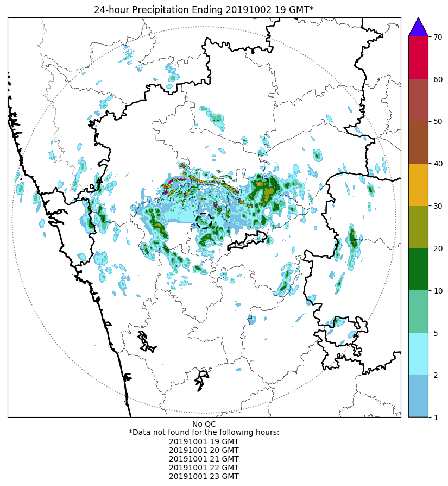Click the '*Data not found for the following hours:' text

[x=204, y=432]
